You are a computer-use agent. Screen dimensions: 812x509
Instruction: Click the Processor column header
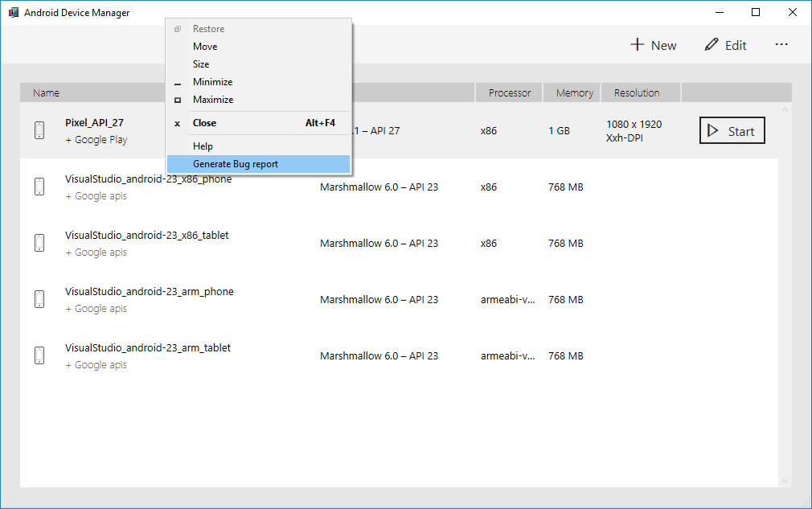[509, 92]
